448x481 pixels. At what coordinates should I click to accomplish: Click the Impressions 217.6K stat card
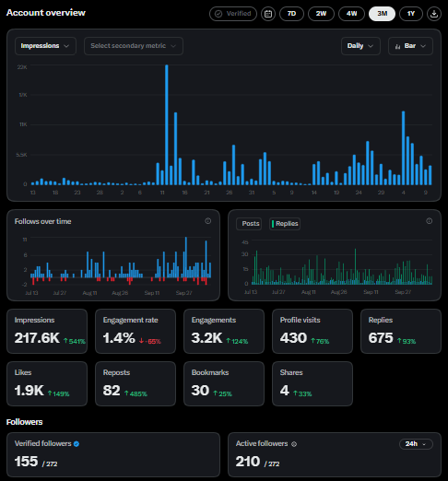tap(47, 331)
